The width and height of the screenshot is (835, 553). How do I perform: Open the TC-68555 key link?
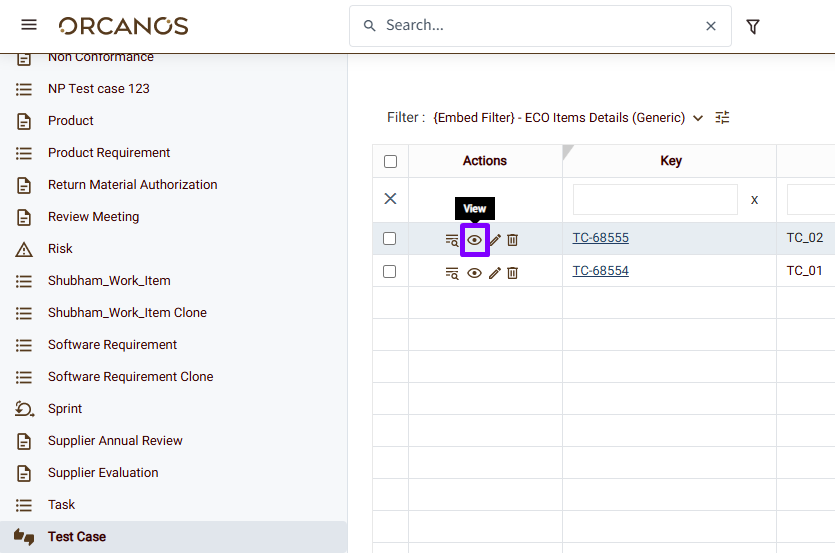click(x=600, y=238)
